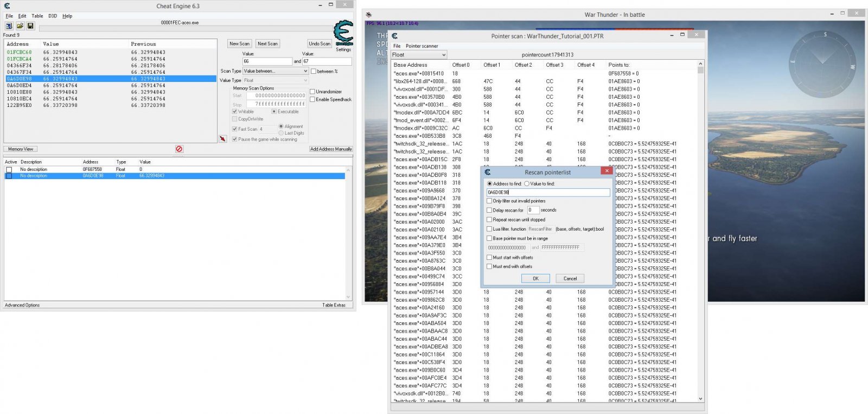
Task: Check 'Repeat rescan until stopped'
Action: tap(489, 220)
